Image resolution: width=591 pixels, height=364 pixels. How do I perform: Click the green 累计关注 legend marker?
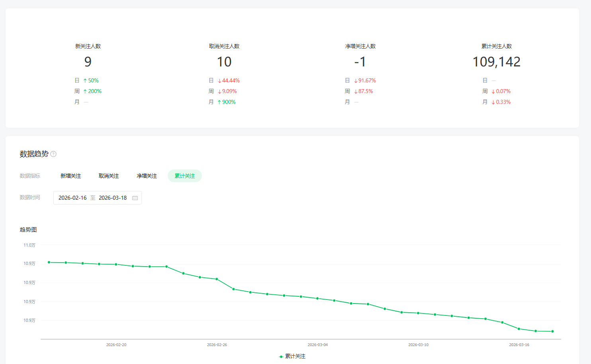[281, 356]
